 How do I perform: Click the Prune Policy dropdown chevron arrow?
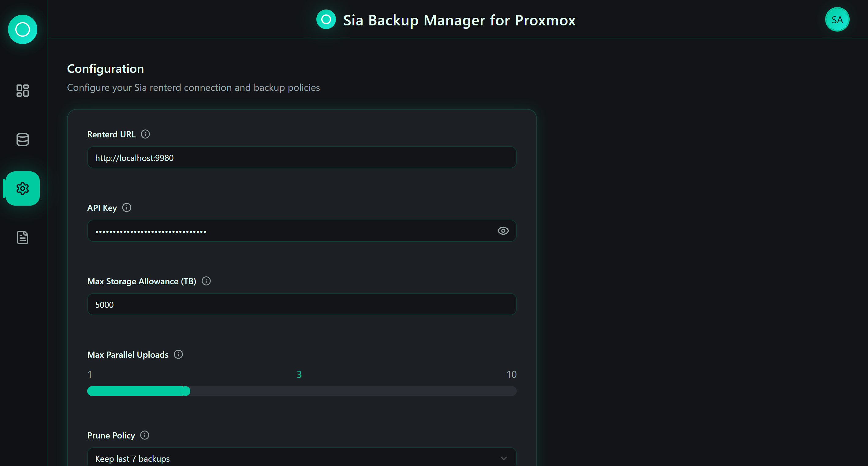coord(504,458)
